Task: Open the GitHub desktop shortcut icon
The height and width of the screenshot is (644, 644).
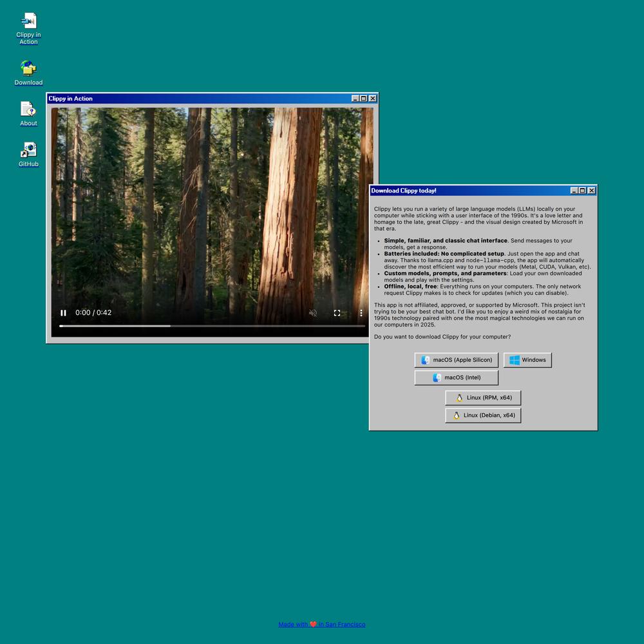Action: (x=28, y=155)
